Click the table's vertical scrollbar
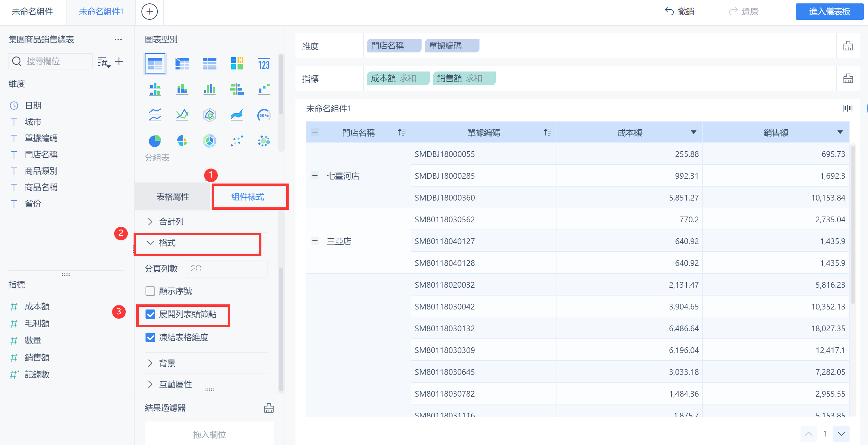Image resolution: width=868 pixels, height=445 pixels. tap(853, 225)
